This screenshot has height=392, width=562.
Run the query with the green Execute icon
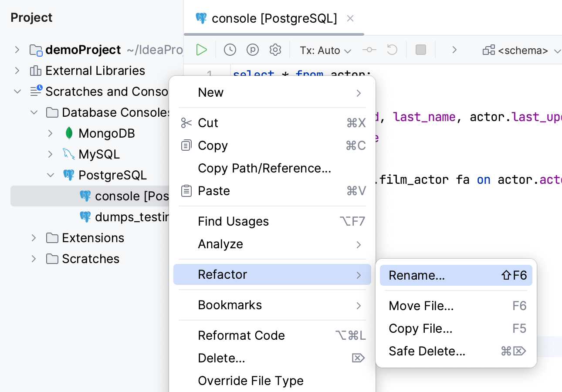[201, 50]
